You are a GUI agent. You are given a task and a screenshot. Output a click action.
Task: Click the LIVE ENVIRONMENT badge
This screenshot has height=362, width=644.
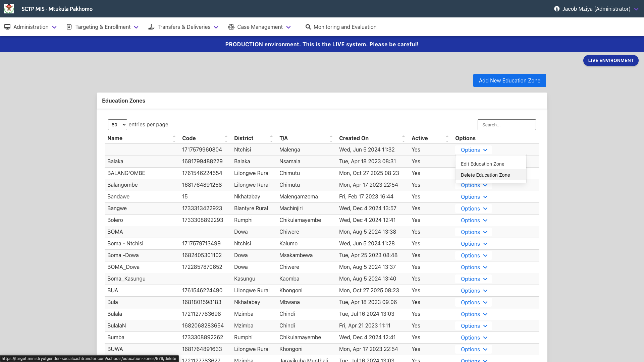tap(611, 60)
